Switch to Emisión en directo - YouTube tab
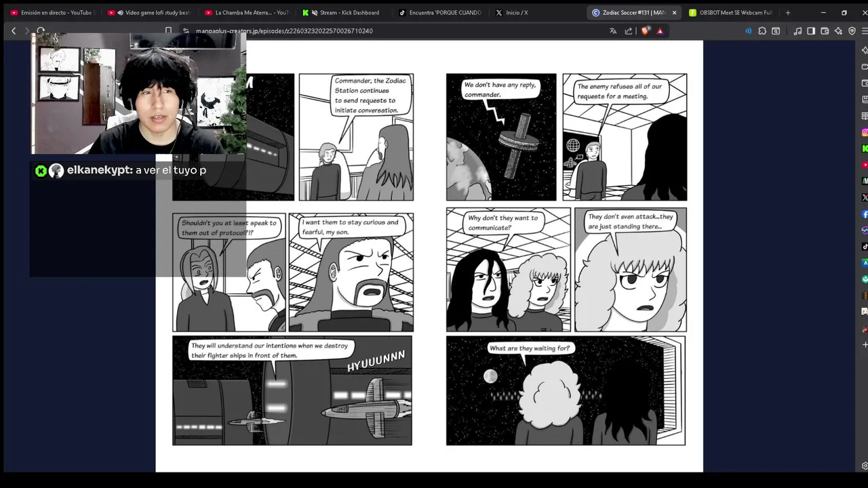The width and height of the screenshot is (868, 488). 52,12
